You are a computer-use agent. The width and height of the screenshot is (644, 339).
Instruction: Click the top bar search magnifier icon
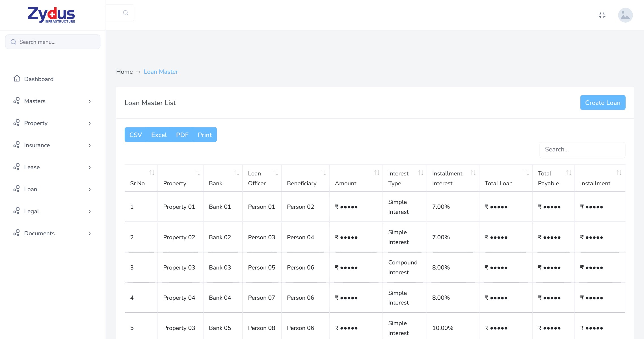tap(126, 13)
